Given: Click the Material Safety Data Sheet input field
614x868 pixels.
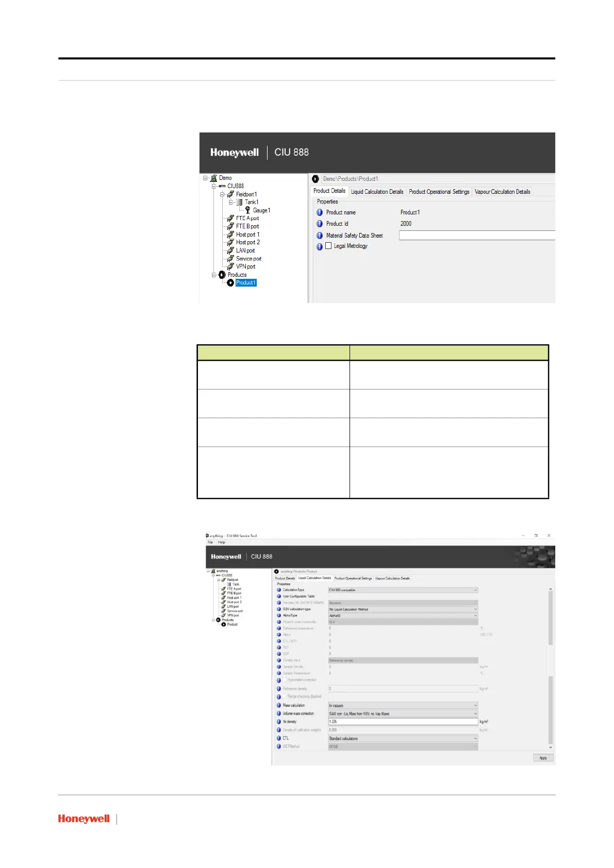Looking at the screenshot, I should click(x=477, y=236).
